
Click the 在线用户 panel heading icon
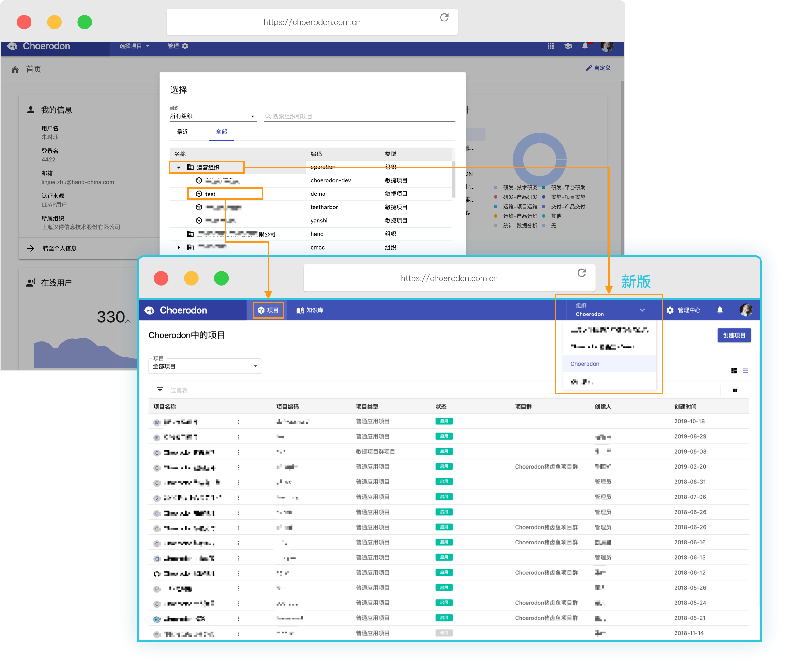click(31, 283)
